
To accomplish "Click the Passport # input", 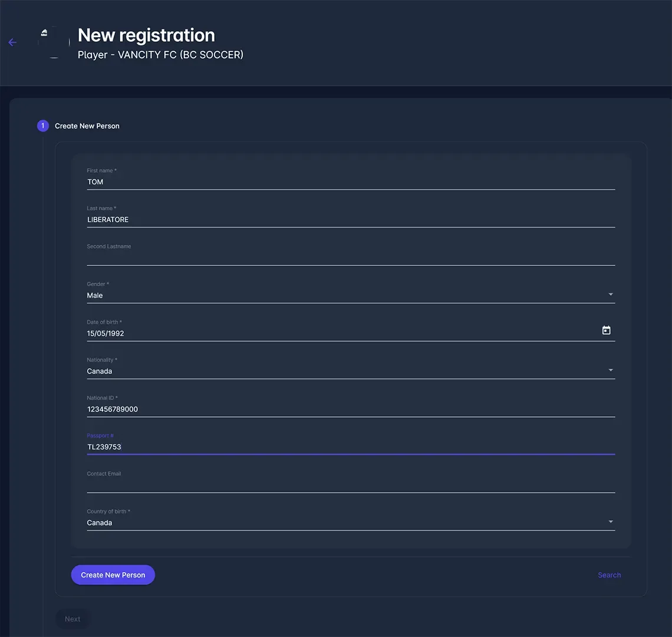I will (x=350, y=447).
